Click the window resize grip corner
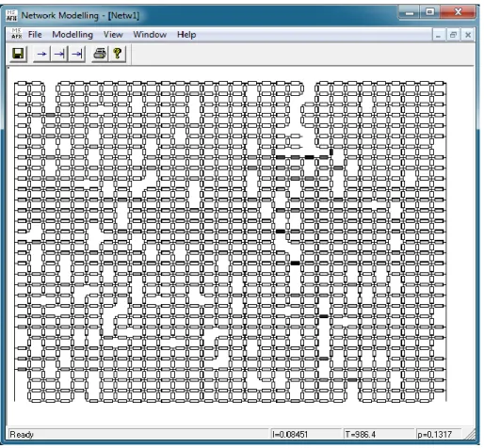Screen dimensions: 484x448 (470, 435)
